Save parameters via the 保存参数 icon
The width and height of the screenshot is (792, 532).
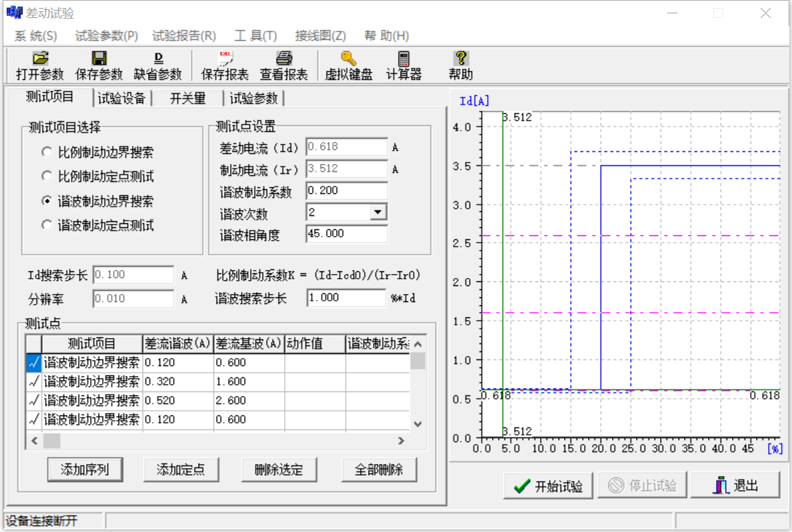click(98, 65)
